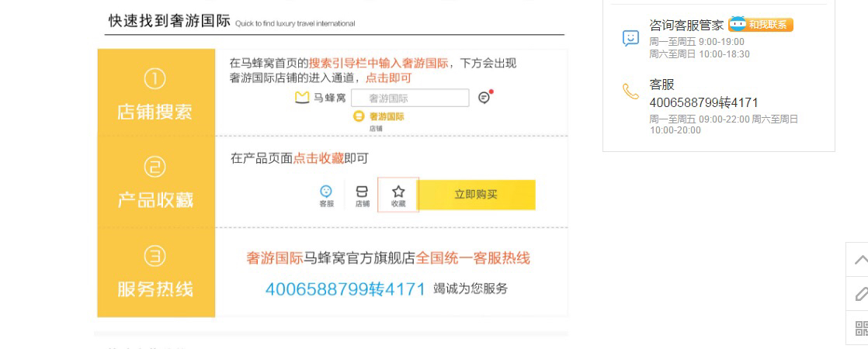Open the QR code icon on the floating bar
868x349 pixels.
(x=861, y=328)
